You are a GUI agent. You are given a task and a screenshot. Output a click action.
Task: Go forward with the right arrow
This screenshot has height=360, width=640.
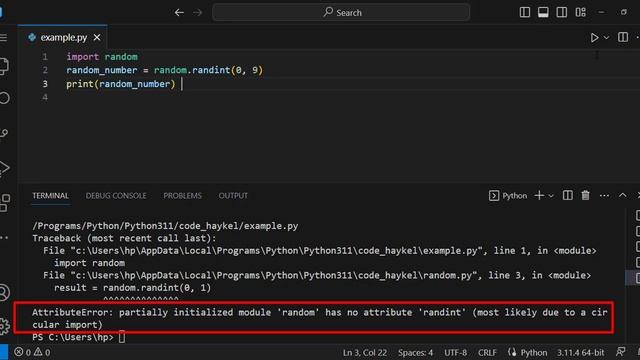pyautogui.click(x=198, y=13)
